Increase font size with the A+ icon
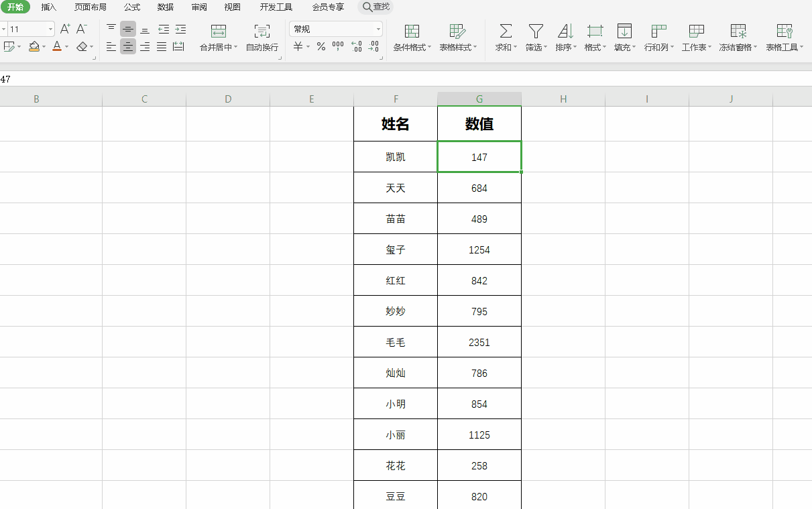 point(65,29)
